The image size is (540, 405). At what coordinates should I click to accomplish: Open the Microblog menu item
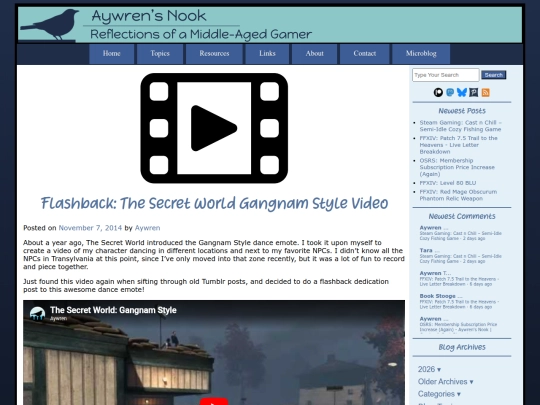[421, 54]
